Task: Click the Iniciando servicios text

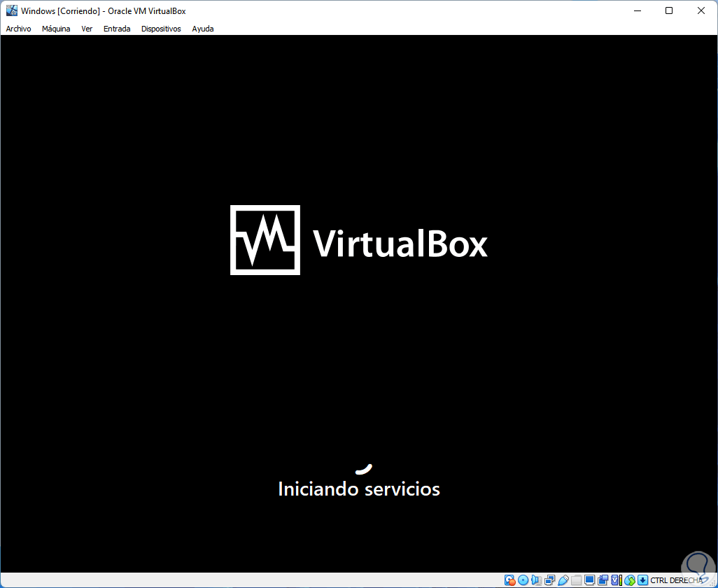Action: tap(359, 489)
